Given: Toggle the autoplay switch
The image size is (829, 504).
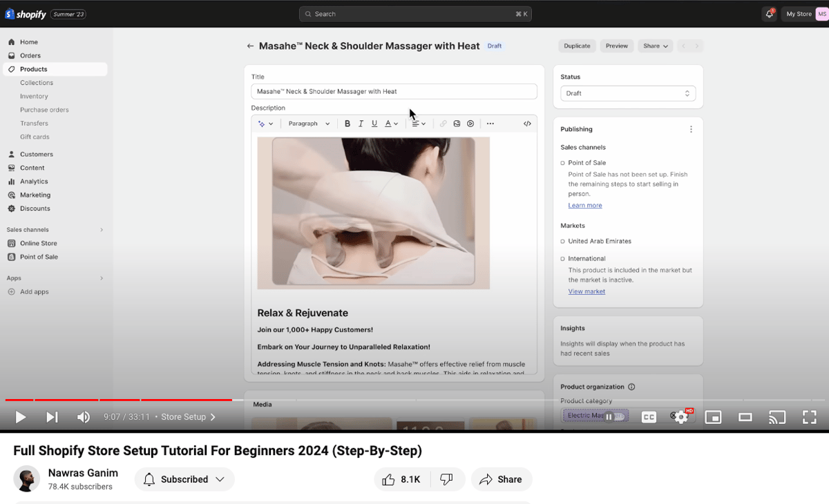Looking at the screenshot, I should tap(614, 417).
